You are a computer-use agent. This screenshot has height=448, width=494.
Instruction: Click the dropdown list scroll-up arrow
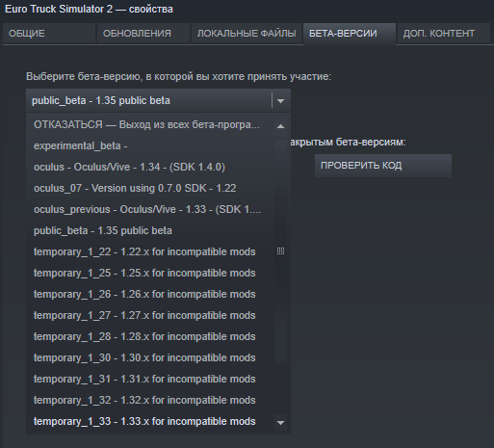280,126
